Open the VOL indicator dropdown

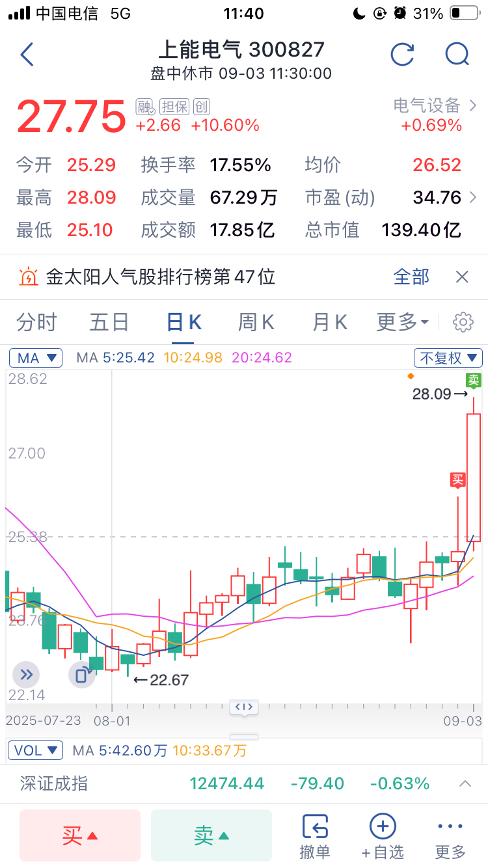(36, 750)
